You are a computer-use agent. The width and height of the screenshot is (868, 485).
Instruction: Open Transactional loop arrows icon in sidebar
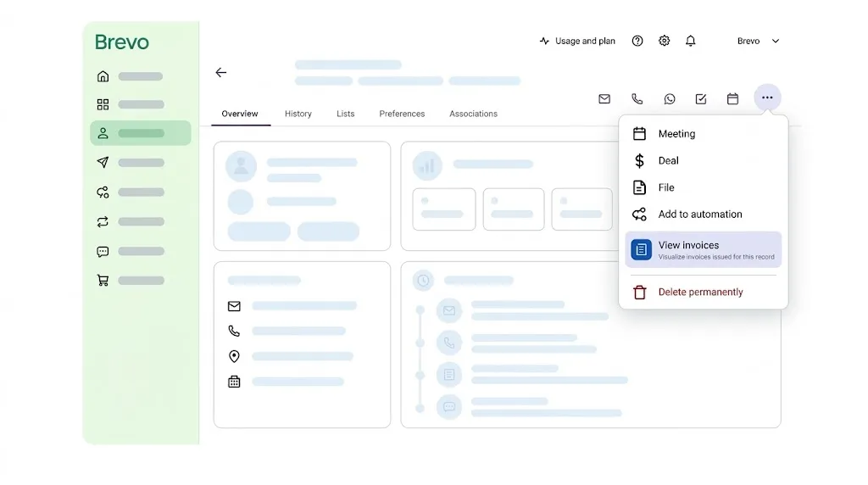click(103, 221)
